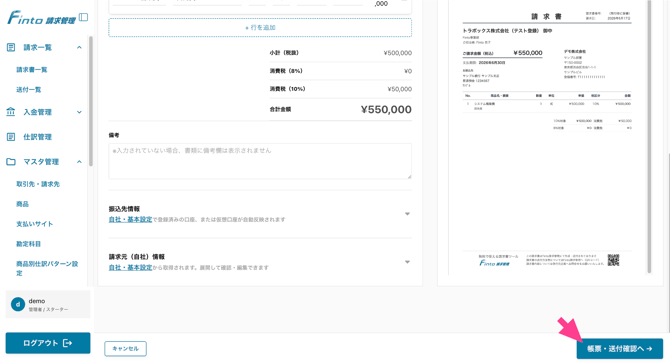The height and width of the screenshot is (363, 670).
Task: Click the 帳票・送付確認へ button
Action: pos(620,348)
